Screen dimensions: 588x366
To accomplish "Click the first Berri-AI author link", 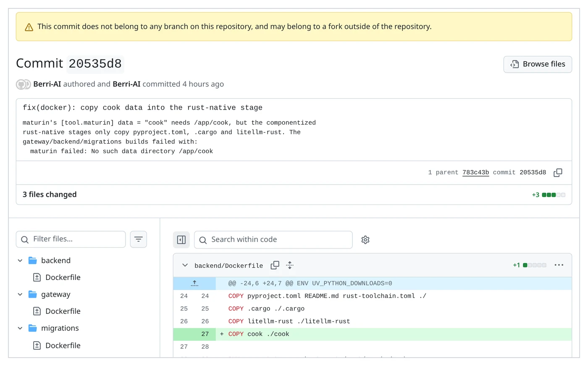I will [x=47, y=84].
